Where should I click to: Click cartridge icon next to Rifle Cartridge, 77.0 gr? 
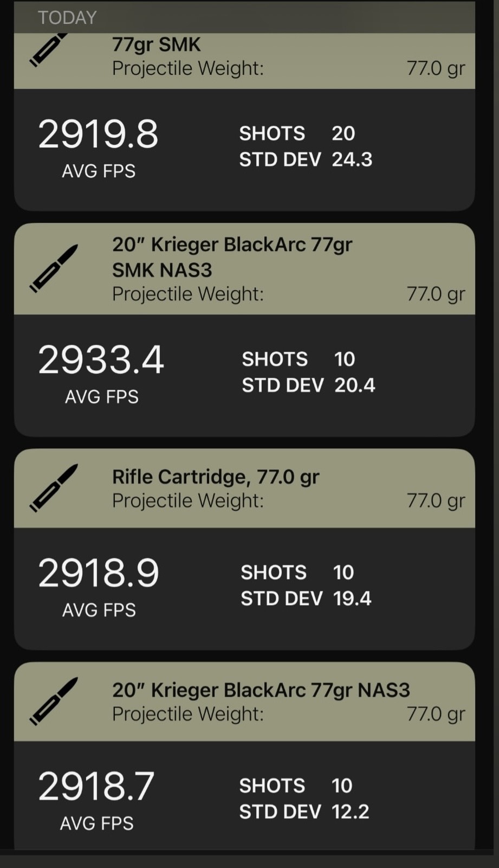click(54, 488)
